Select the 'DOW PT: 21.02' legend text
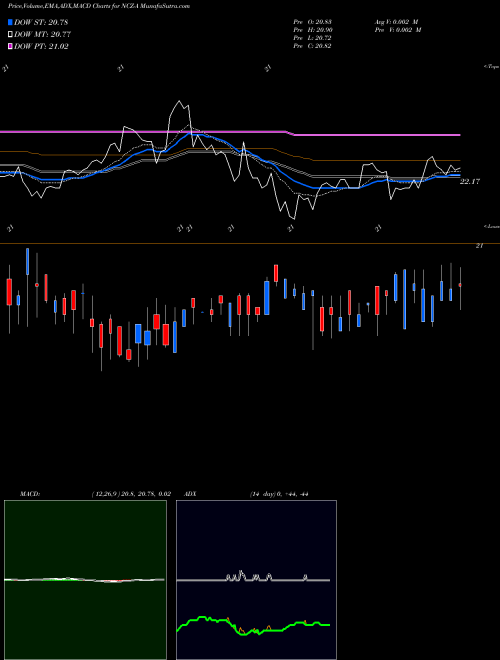Screen dimensions: 500x660 click(x=41, y=46)
